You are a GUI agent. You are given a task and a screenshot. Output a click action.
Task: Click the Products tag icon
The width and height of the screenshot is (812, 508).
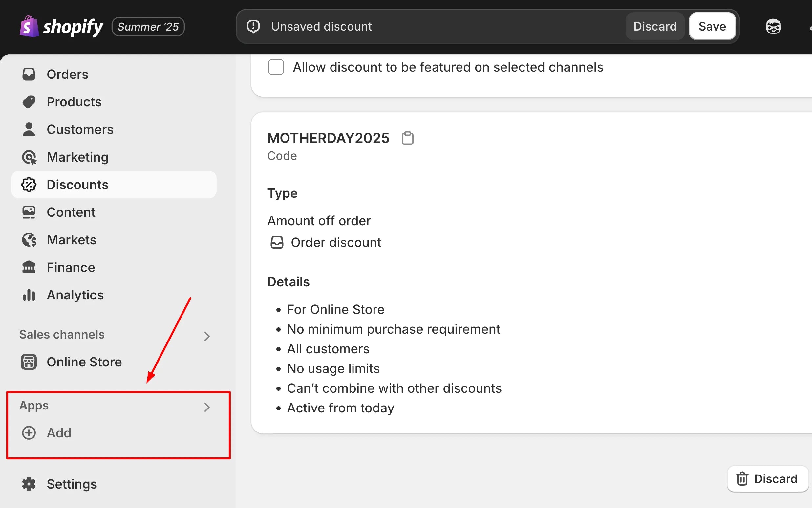[x=29, y=102]
